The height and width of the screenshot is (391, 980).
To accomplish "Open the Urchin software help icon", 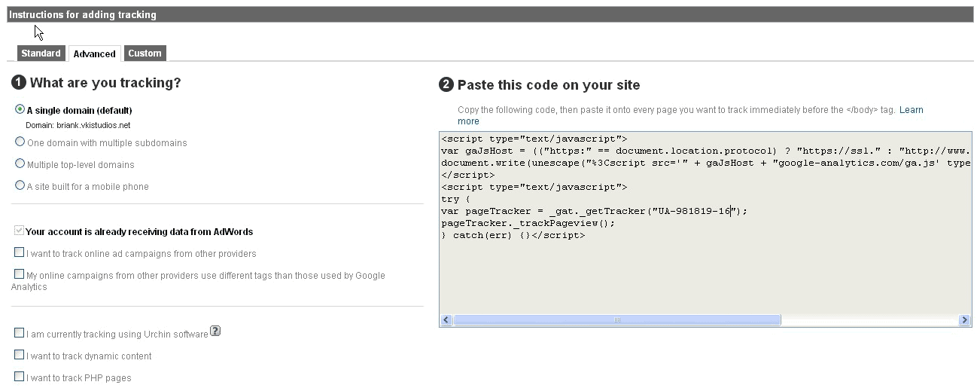I will tap(215, 331).
